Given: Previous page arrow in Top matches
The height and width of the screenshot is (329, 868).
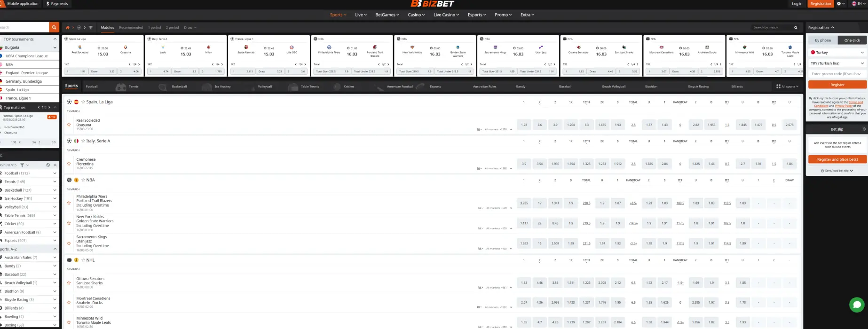Looking at the screenshot, I should 39,108.
